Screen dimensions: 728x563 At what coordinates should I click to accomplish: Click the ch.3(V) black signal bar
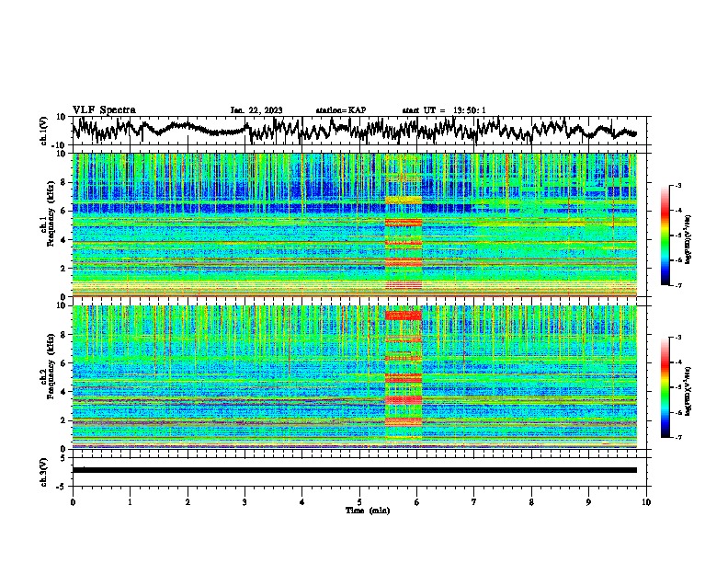(355, 470)
